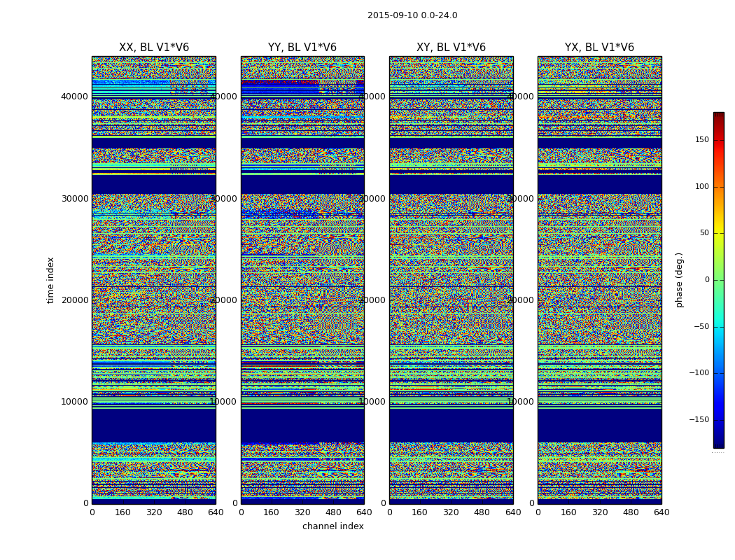Click the 0 tick on the colorbar
This screenshot has width=735, height=560.
point(707,280)
